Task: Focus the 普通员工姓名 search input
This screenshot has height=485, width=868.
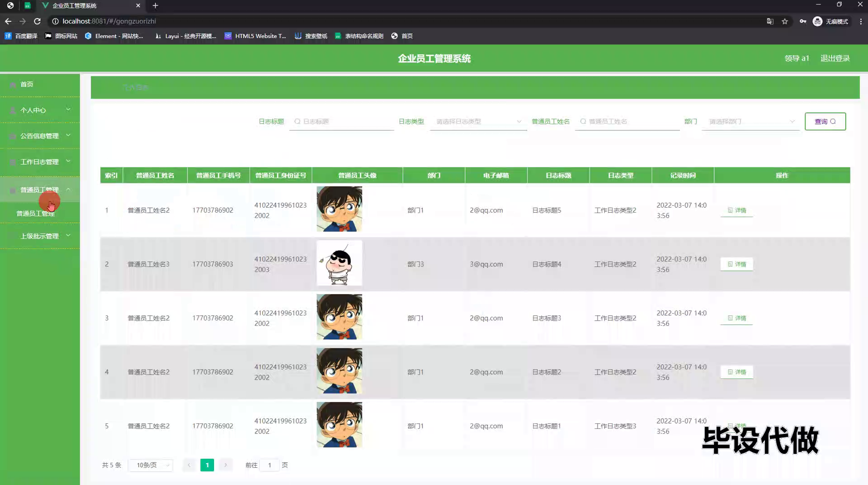Action: 627,121
